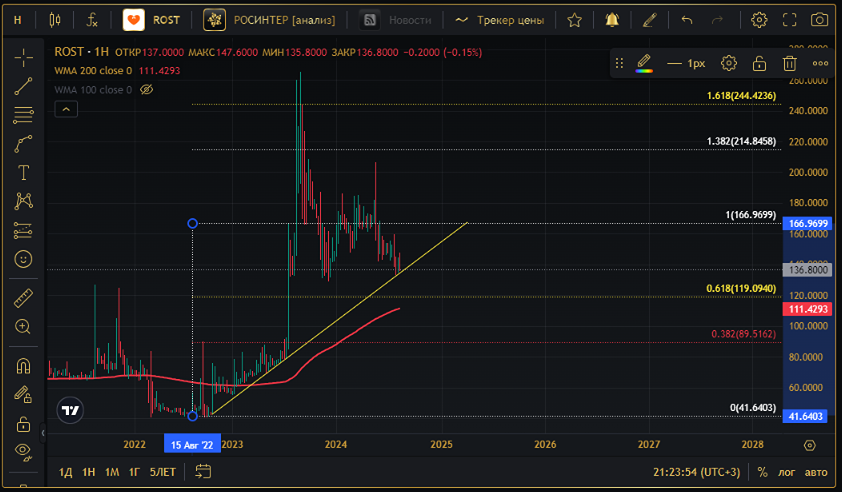Open the go to date calendar
The image size is (842, 492).
203,472
